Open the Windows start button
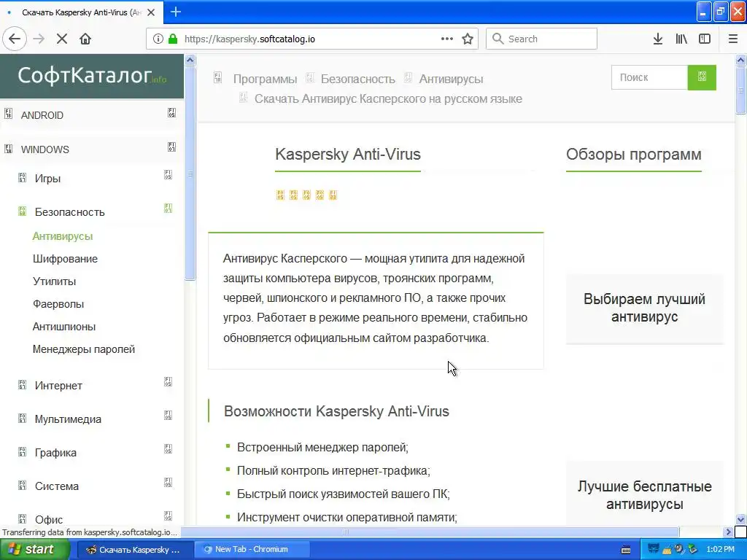Image resolution: width=747 pixels, height=560 pixels. point(34,550)
